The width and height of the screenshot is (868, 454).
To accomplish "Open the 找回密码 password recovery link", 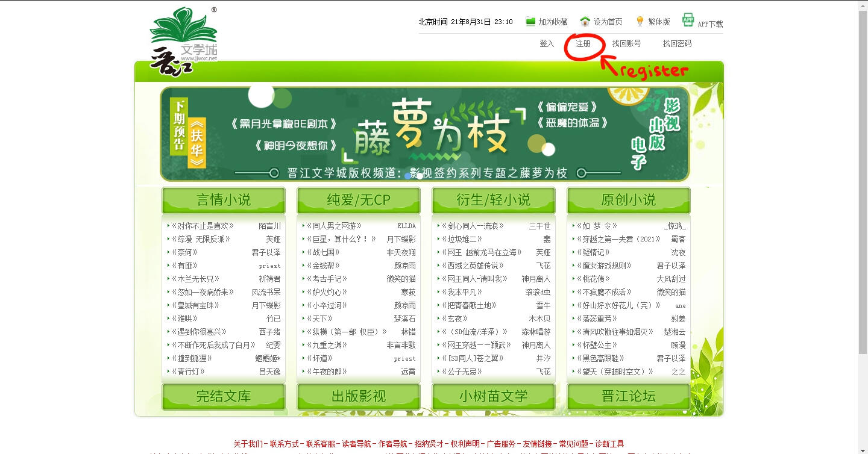I will [677, 44].
